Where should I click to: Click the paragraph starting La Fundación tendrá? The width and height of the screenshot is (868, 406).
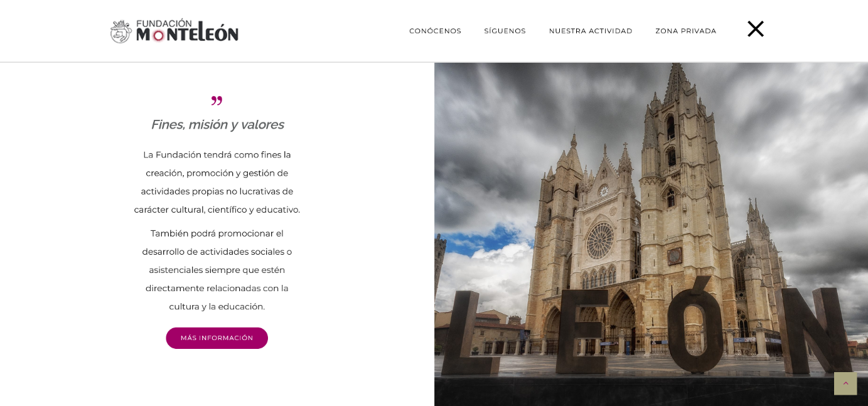(217, 182)
